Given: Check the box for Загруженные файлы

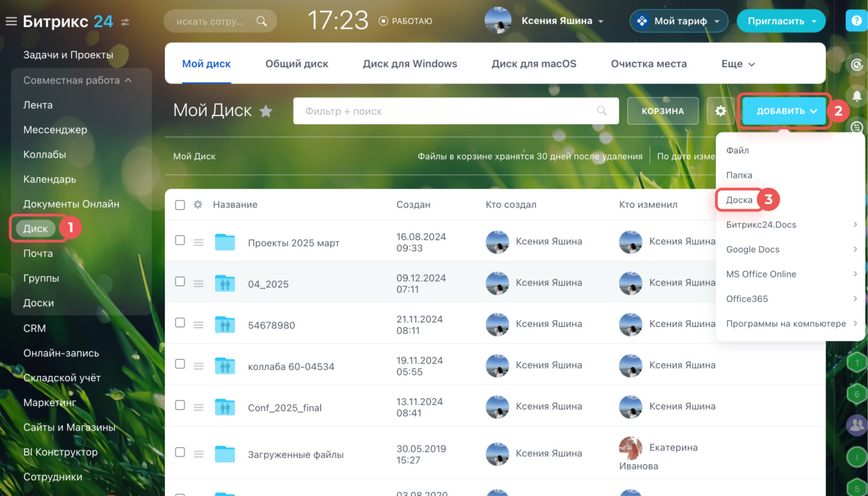Looking at the screenshot, I should (180, 451).
